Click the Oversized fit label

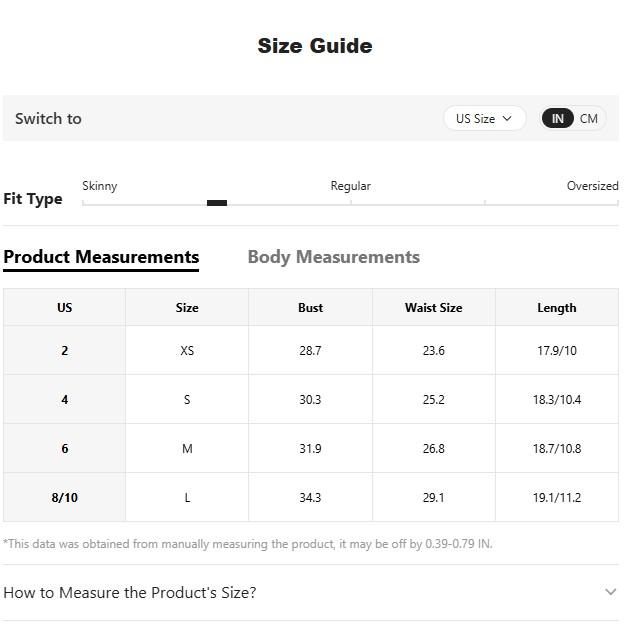point(592,186)
